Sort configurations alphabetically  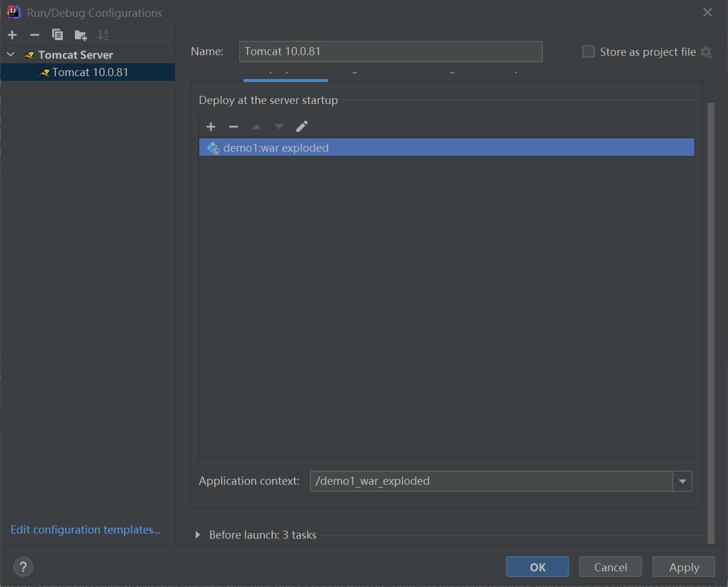pos(103,35)
